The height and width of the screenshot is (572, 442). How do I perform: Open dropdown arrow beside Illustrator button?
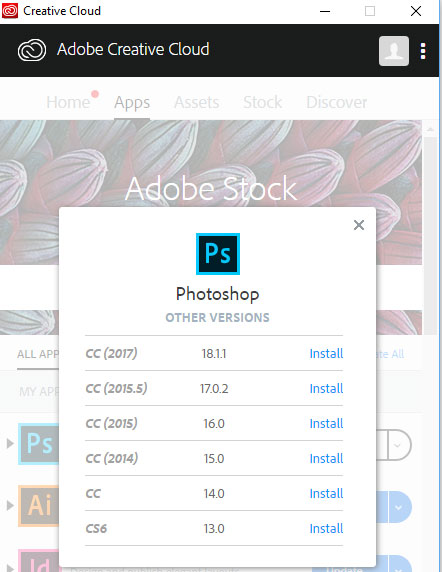400,507
